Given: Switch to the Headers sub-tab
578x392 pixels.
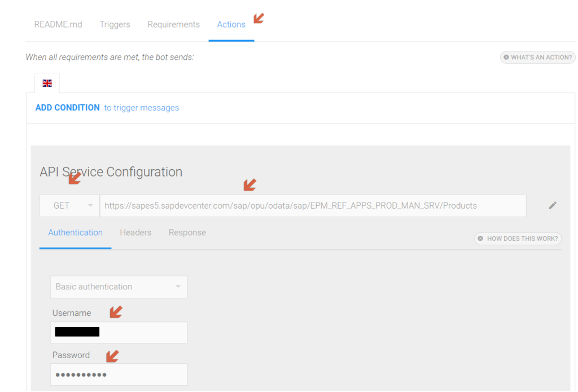Looking at the screenshot, I should (x=135, y=232).
